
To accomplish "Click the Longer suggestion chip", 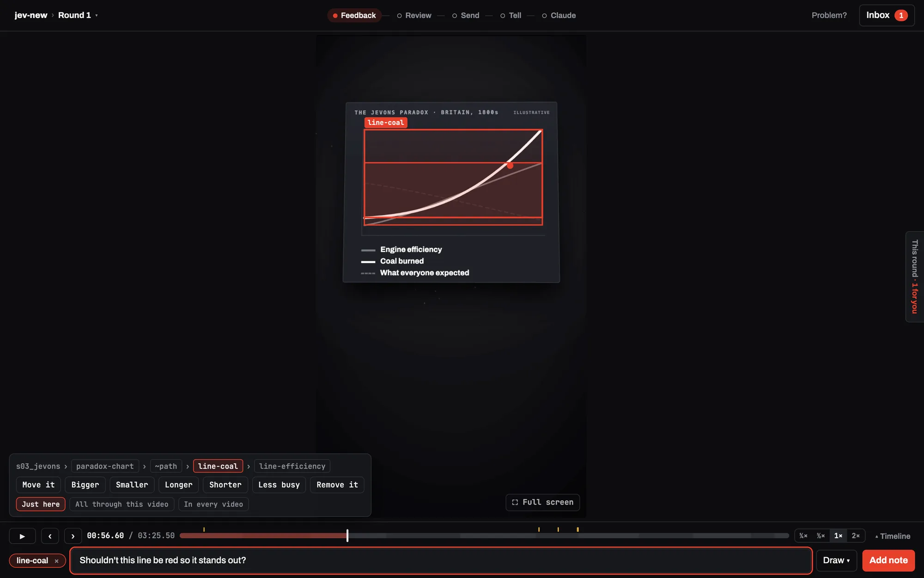I will click(x=178, y=485).
